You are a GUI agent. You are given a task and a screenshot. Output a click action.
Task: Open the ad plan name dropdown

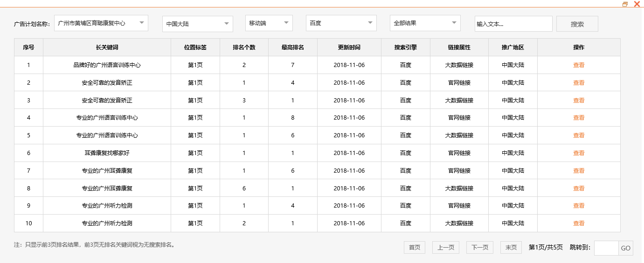(101, 23)
